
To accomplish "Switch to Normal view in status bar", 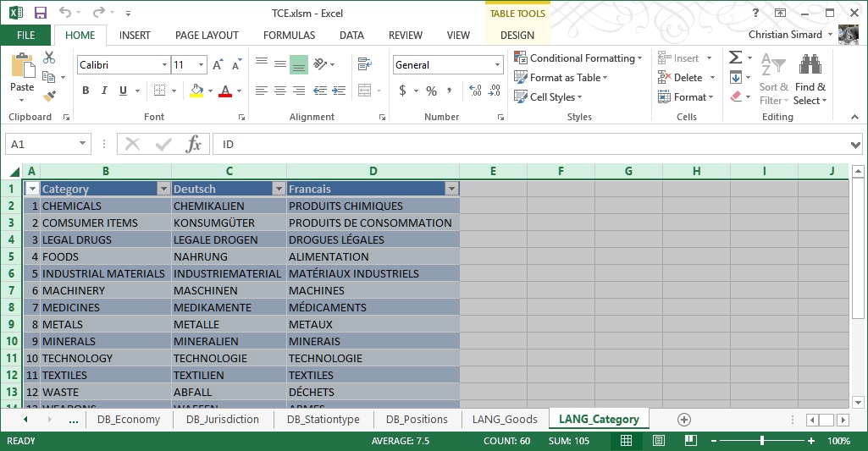I will click(626, 441).
